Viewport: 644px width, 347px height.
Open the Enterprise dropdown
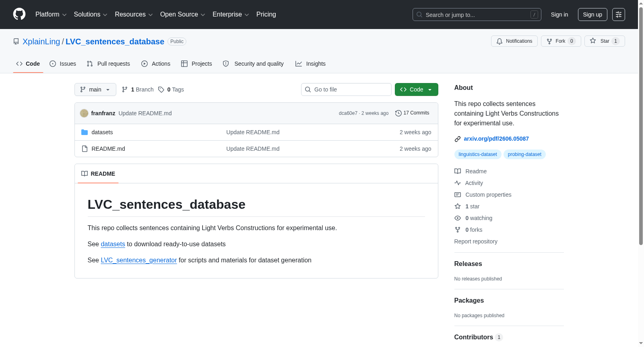point(231,15)
